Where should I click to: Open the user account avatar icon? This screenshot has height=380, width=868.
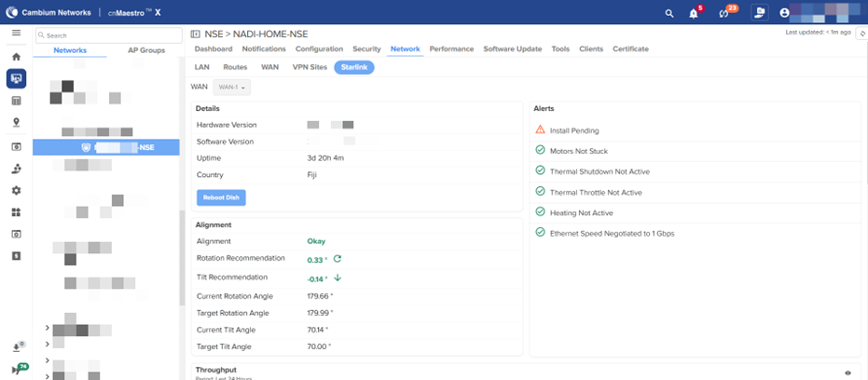click(784, 13)
